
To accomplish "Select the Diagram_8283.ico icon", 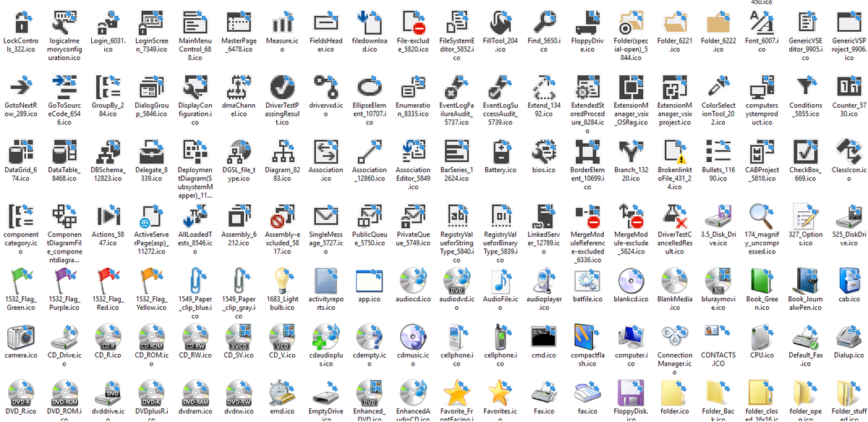I will 283,151.
